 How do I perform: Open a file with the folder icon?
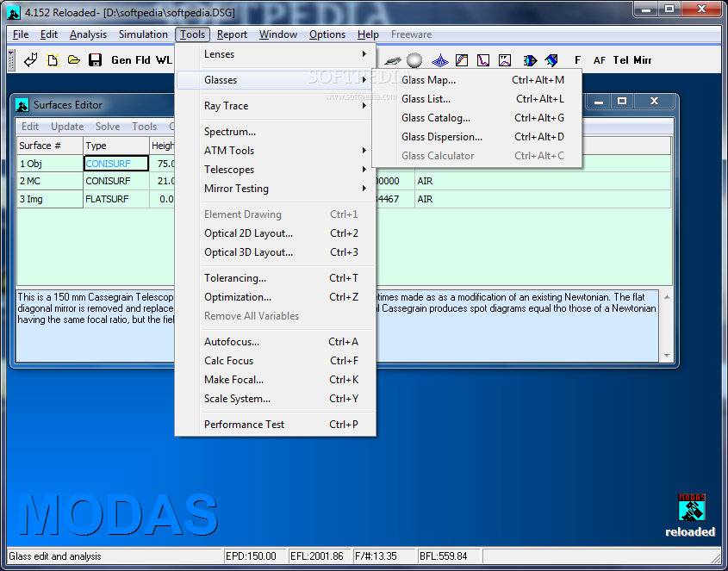(74, 60)
